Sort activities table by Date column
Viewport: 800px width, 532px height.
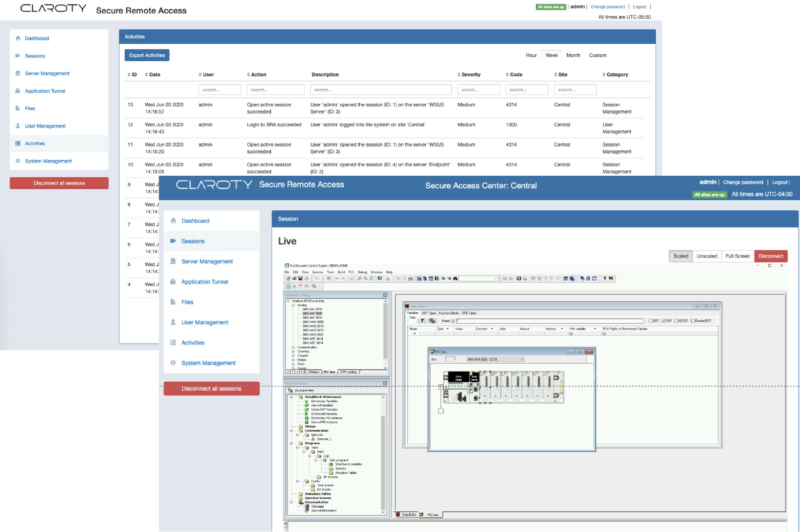152,74
